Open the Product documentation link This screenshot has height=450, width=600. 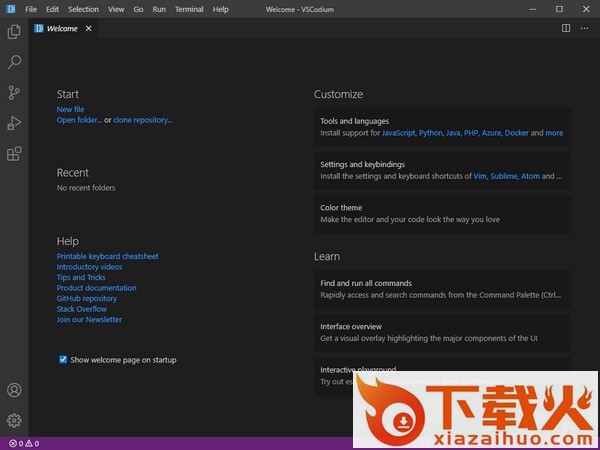[96, 288]
